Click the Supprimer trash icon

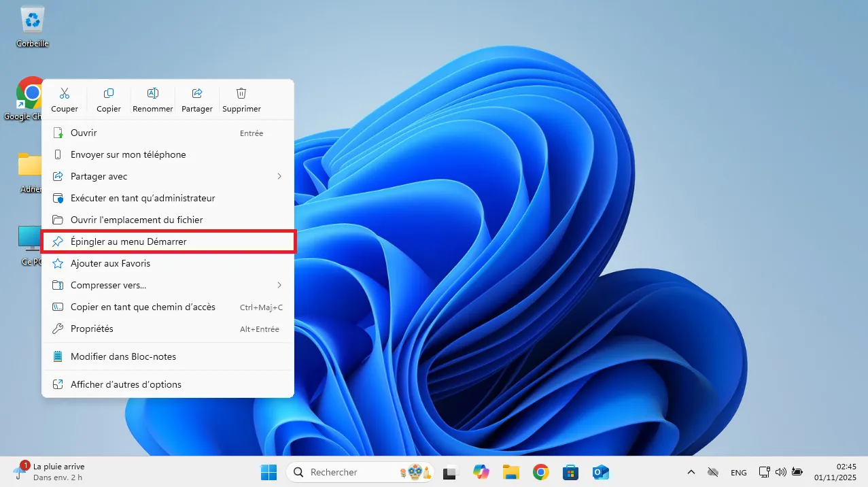point(241,93)
